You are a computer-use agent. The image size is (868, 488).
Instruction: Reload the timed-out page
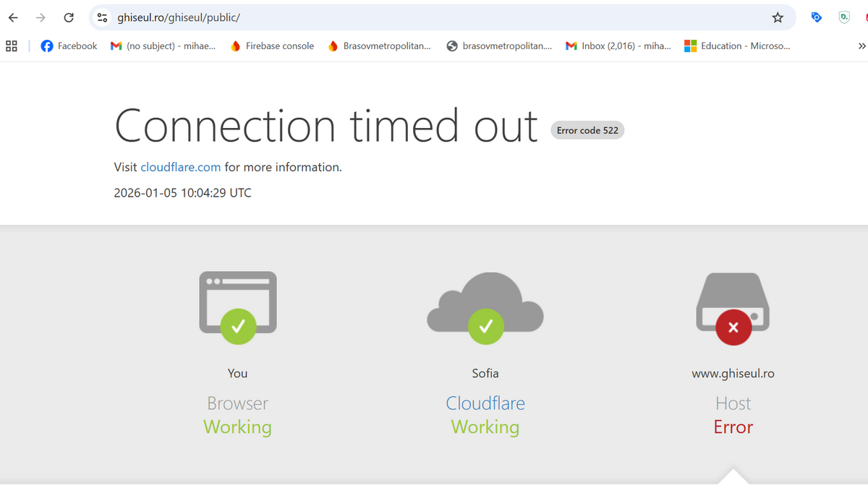pos(69,17)
